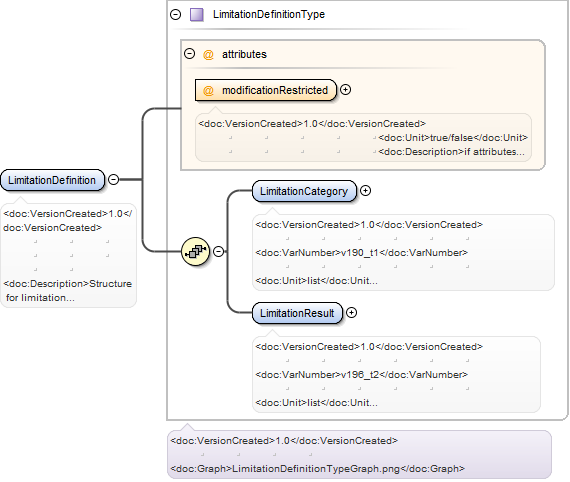
Task: Click VersionCreated annotation under LimitationDefinition element
Action: point(68,221)
